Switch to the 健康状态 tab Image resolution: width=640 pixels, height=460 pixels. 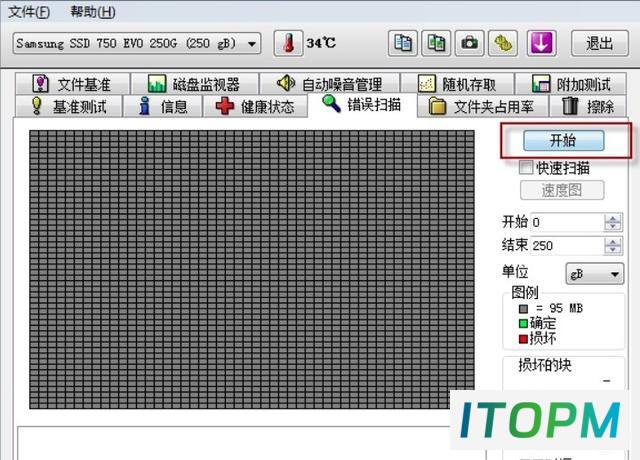(255, 106)
